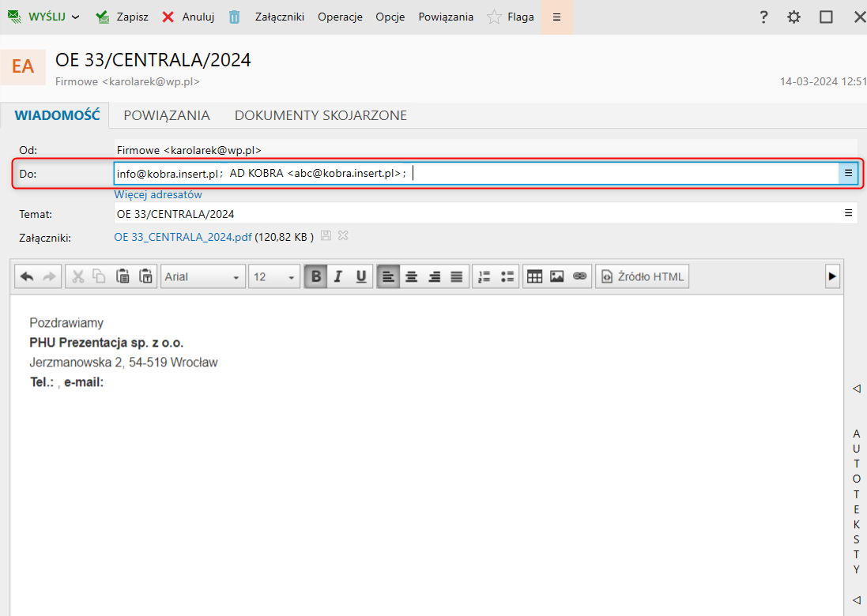Click PHU Prezentacja sp. z o.o. text

click(x=106, y=343)
